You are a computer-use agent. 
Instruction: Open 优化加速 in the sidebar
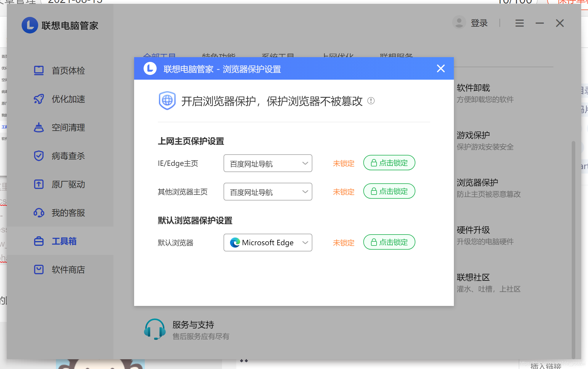pyautogui.click(x=60, y=99)
